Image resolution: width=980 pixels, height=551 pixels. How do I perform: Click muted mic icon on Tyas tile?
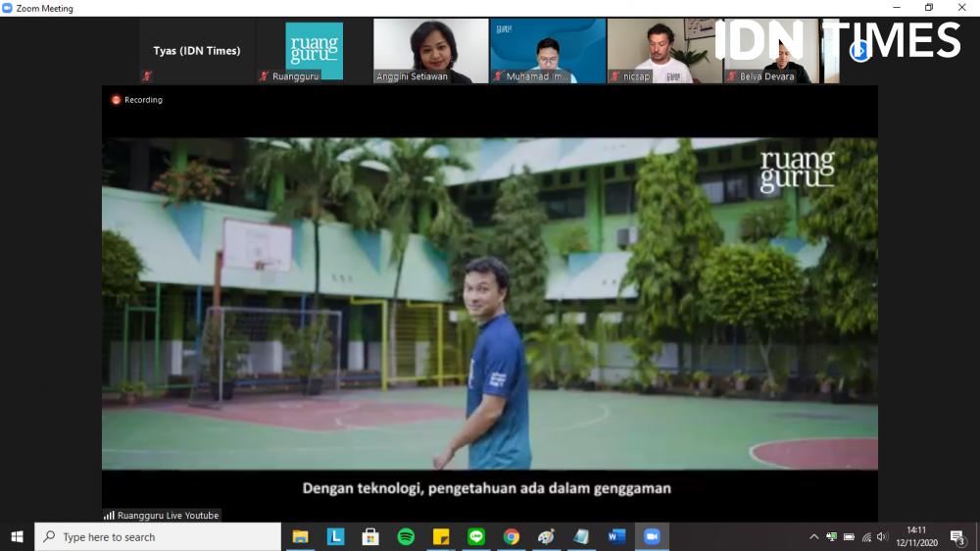pyautogui.click(x=148, y=75)
